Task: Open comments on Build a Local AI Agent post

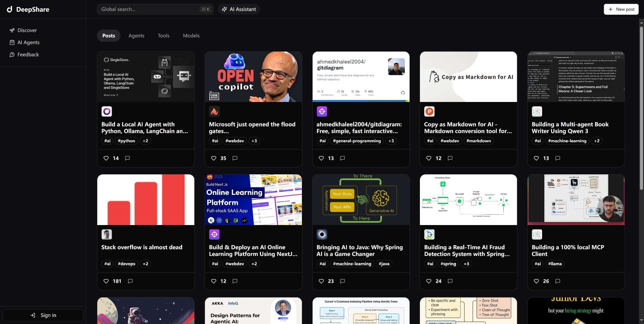Action: click(x=127, y=158)
